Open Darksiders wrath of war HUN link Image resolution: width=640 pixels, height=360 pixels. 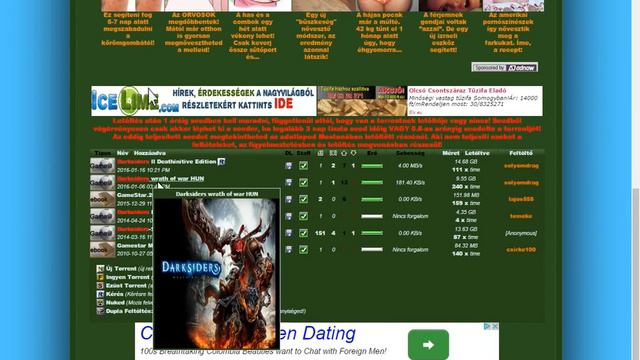[x=160, y=179]
